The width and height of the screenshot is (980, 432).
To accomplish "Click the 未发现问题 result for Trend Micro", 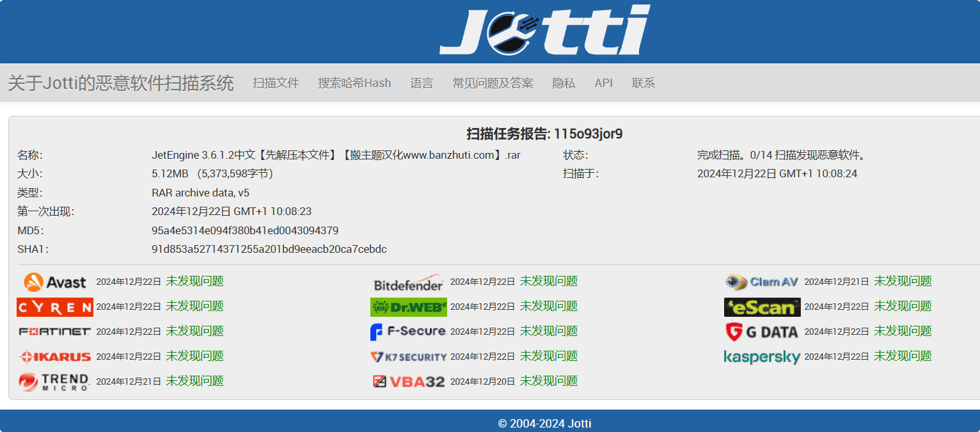I will (194, 381).
